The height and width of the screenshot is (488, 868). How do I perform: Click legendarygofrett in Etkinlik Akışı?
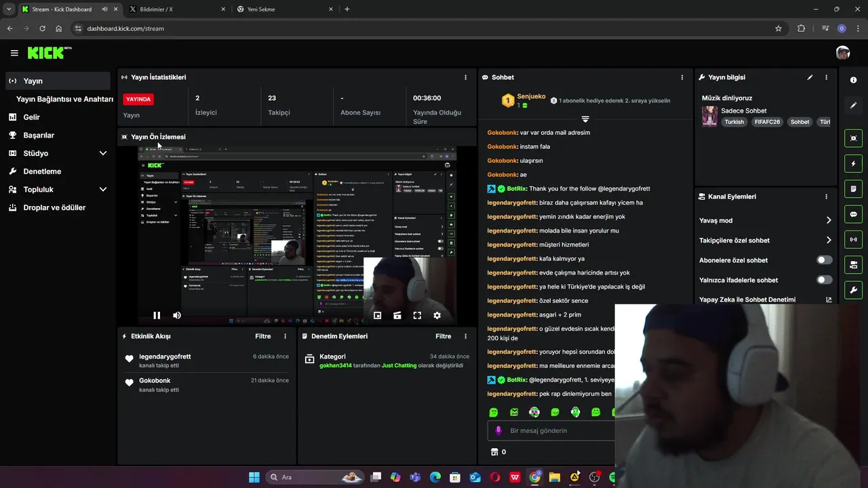coord(165,357)
